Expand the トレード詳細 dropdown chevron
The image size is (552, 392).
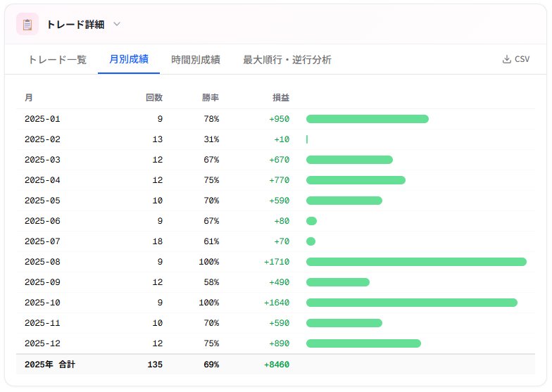click(x=117, y=24)
